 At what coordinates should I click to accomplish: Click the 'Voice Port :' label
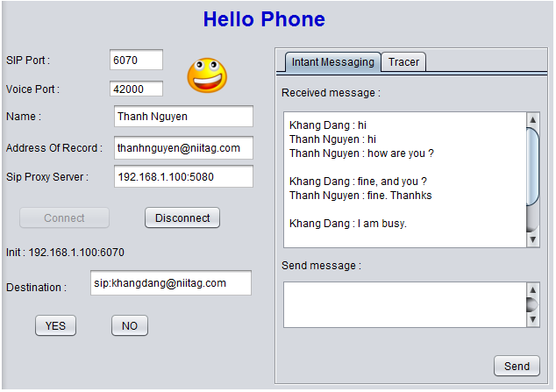coord(33,89)
